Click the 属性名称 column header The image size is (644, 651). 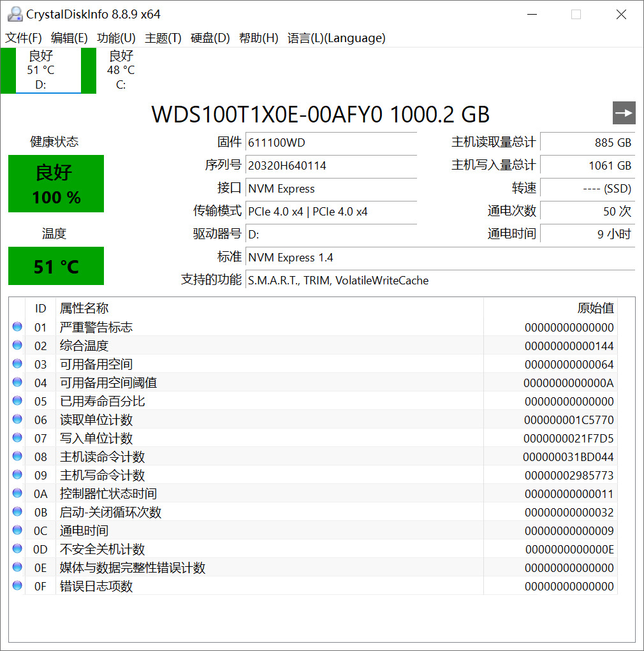(270, 308)
